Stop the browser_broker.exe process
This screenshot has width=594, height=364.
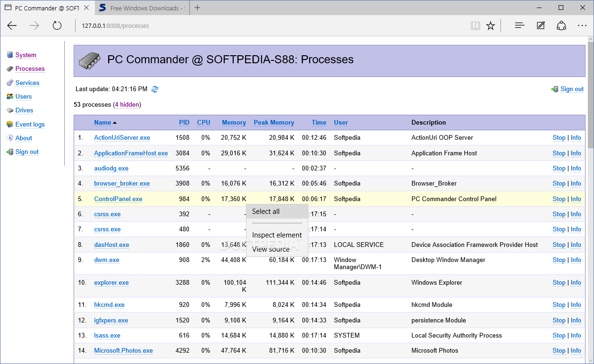[x=559, y=183]
